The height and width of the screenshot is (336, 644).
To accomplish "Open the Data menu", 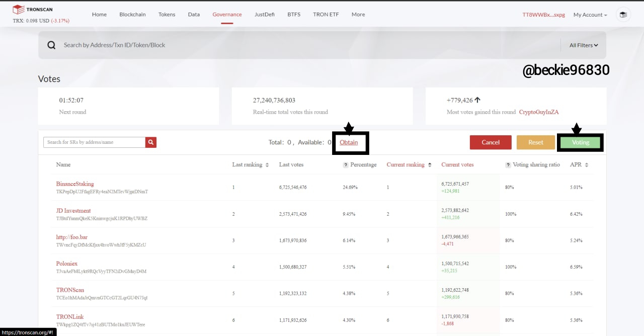I will point(194,15).
